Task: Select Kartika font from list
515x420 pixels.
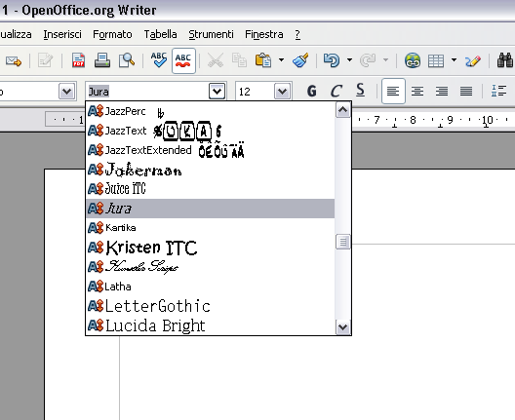Action: coord(211,228)
